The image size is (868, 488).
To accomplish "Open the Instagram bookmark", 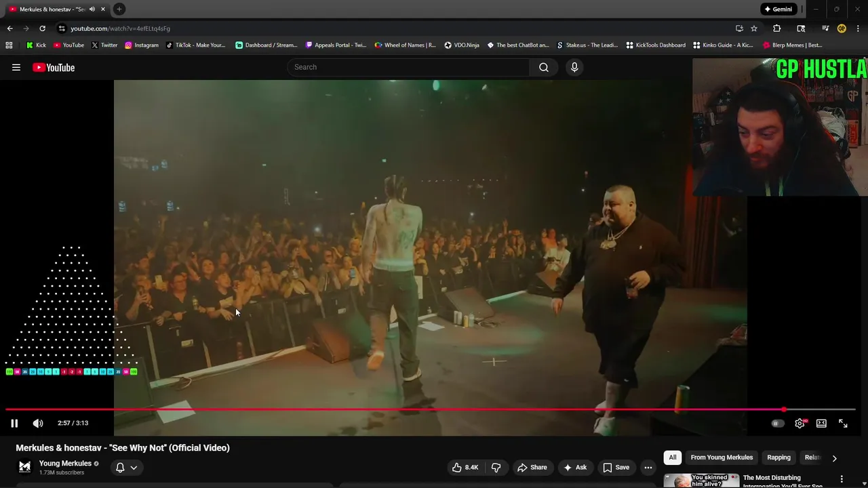I will pos(141,45).
